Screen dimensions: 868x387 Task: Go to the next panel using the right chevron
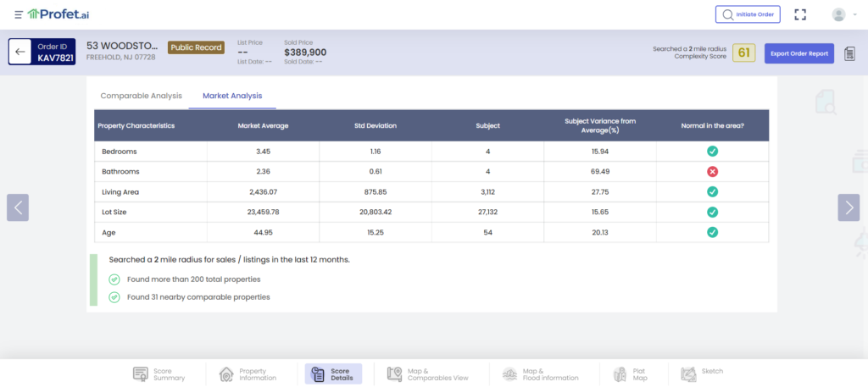click(x=849, y=207)
